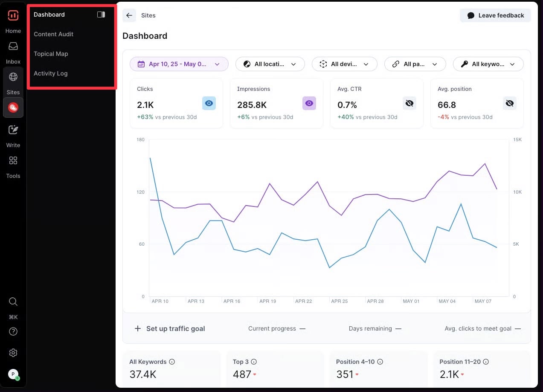Open the Tools panel from the sidebar
Image resolution: width=543 pixels, height=392 pixels.
[13, 164]
